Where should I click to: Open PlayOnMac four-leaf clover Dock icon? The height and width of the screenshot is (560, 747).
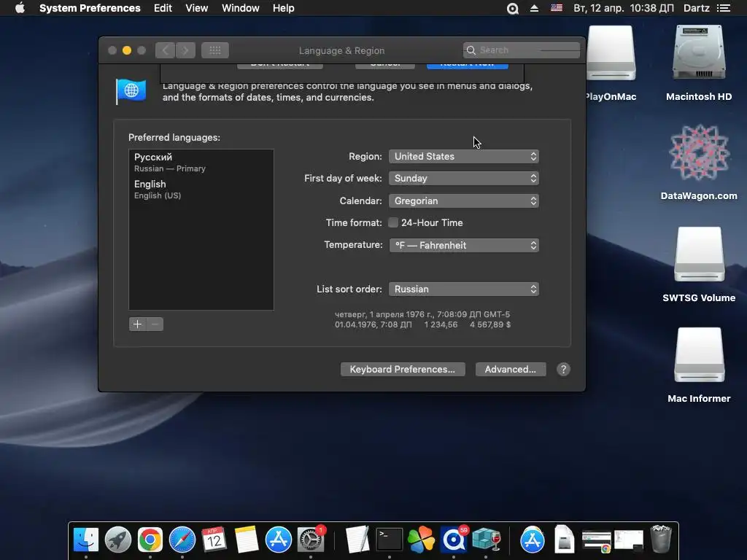pyautogui.click(x=421, y=540)
